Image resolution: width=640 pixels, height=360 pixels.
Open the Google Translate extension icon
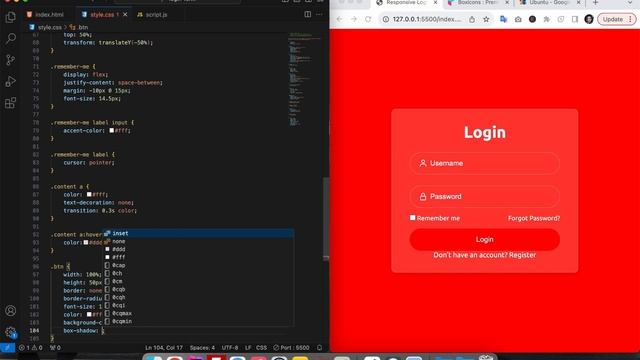click(503, 19)
